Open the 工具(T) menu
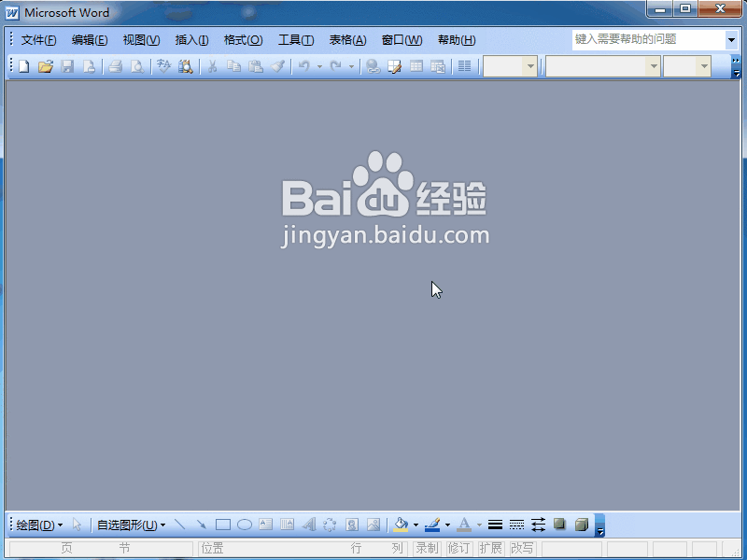 [x=296, y=40]
